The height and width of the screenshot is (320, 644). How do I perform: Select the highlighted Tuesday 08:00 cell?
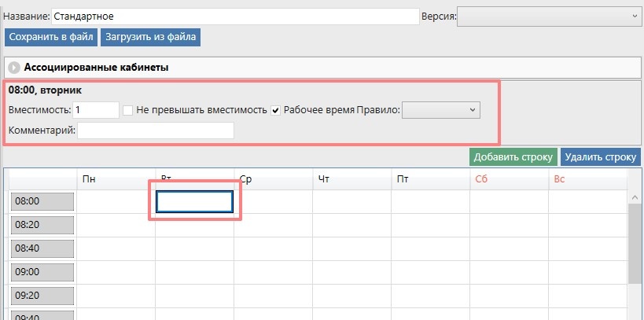194,202
